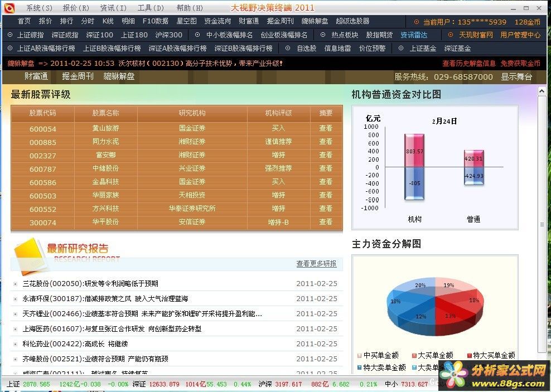Click the 420.31 普通 bar
This screenshot has height=392, width=551.
473,158
